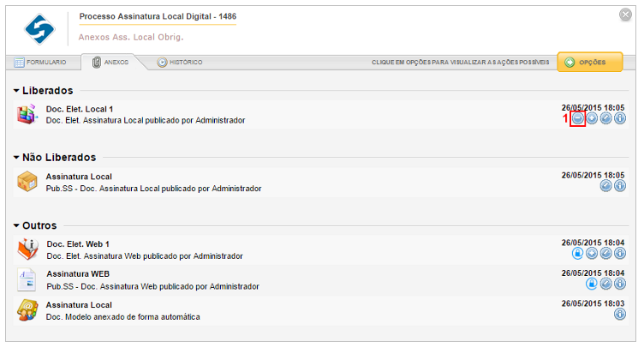Collapse the Liberados section
This screenshot has width=644, height=348.
16,90
